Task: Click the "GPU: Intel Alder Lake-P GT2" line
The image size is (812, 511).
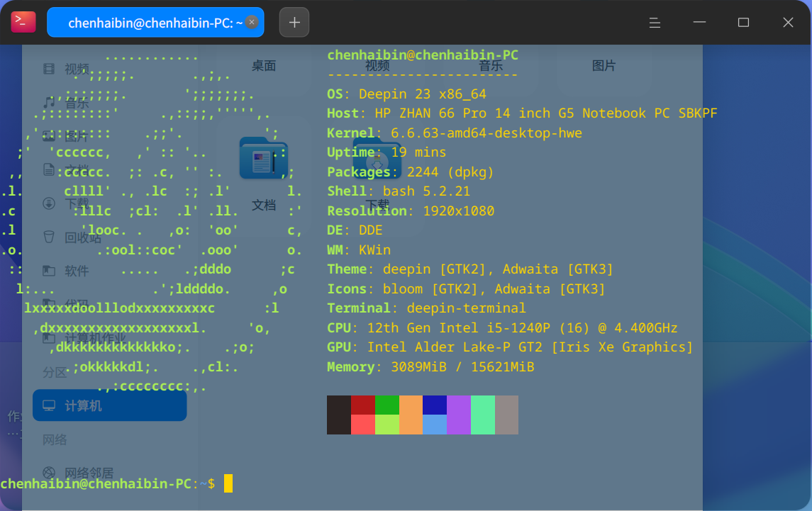Action: pyautogui.click(x=510, y=347)
